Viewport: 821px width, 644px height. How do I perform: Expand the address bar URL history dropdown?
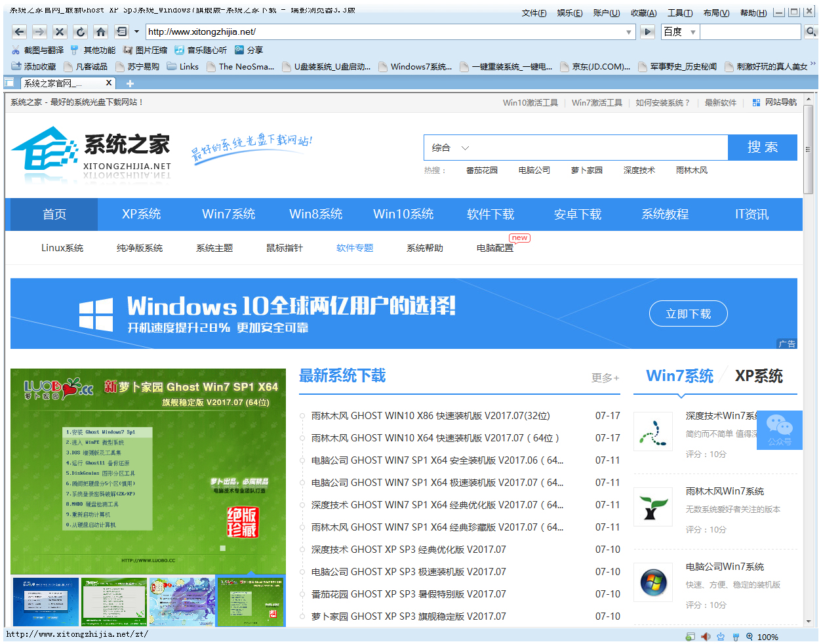628,31
